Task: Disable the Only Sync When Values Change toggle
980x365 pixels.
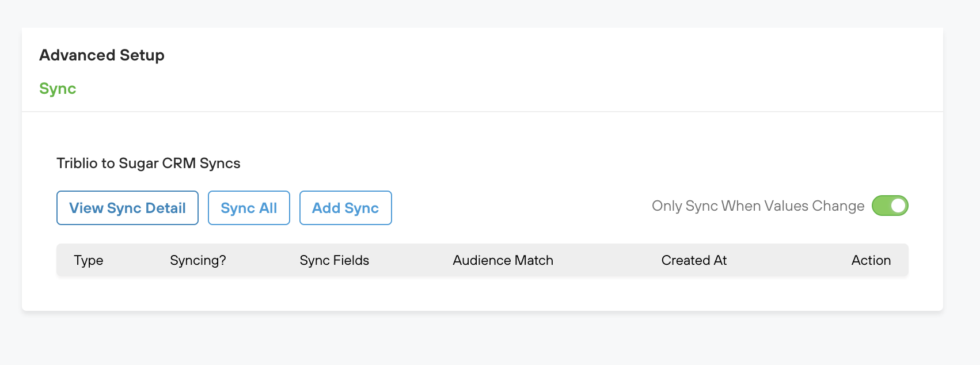Action: click(x=890, y=206)
